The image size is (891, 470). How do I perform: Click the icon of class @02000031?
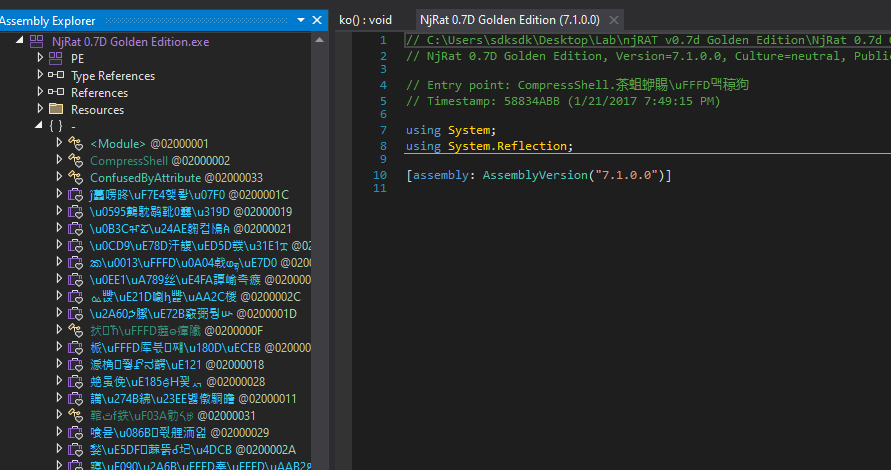pos(75,415)
